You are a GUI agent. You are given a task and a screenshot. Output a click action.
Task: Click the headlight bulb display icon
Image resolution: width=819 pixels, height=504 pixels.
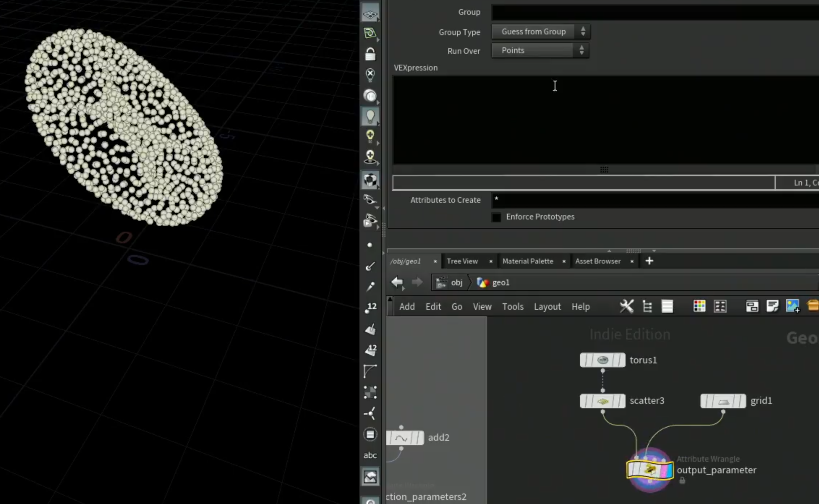(370, 116)
